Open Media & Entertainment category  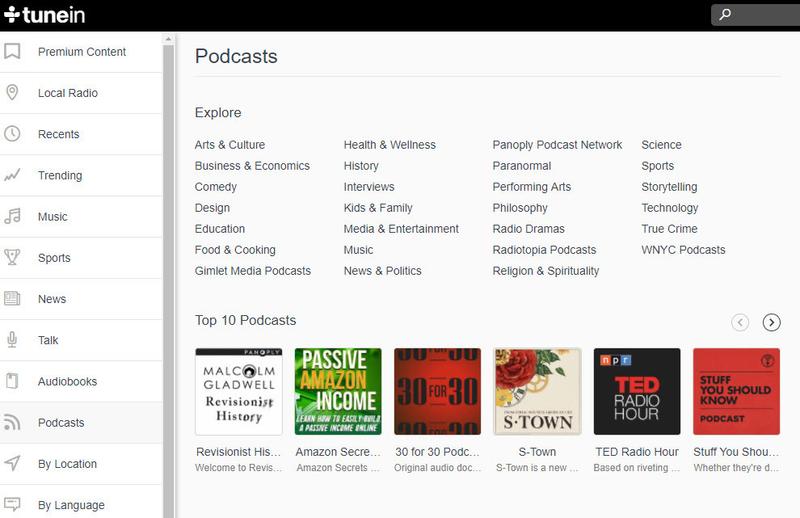pos(401,229)
